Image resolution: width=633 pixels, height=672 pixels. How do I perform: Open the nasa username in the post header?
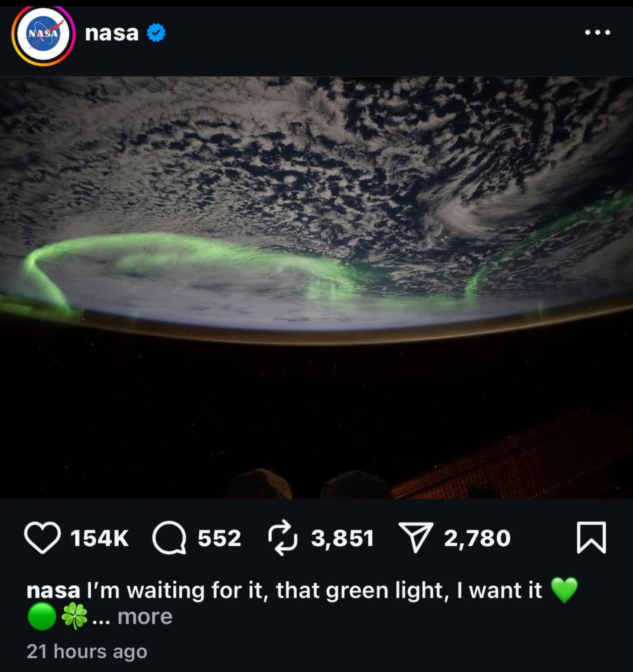pos(112,33)
